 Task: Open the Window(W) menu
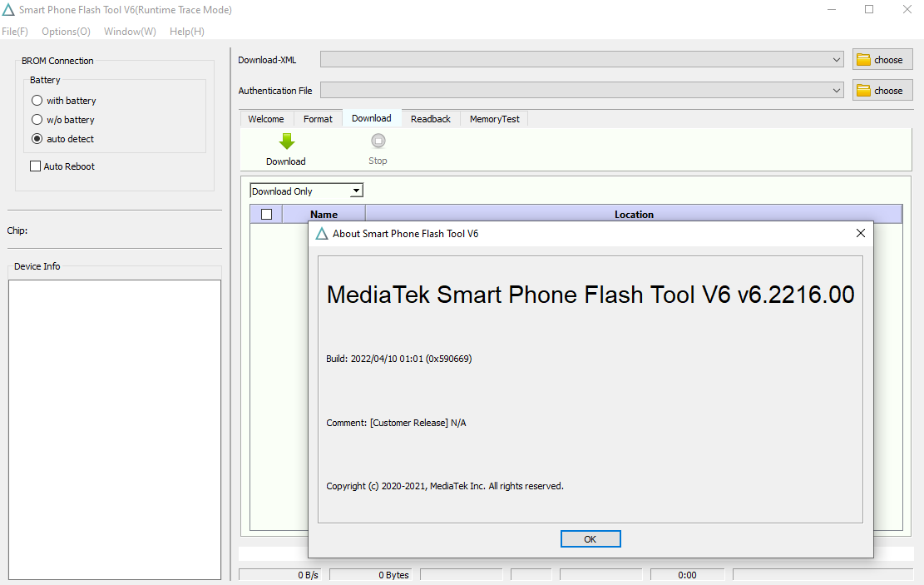point(130,32)
